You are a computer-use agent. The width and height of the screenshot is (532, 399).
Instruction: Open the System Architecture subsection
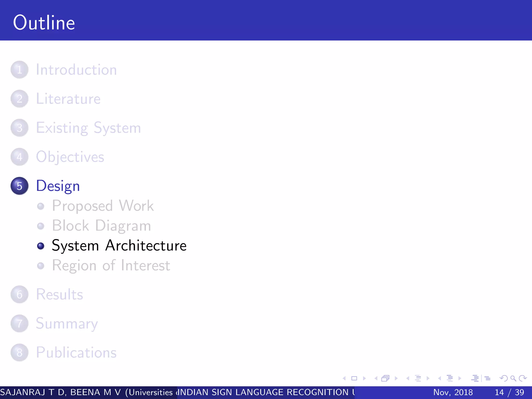coord(119,245)
